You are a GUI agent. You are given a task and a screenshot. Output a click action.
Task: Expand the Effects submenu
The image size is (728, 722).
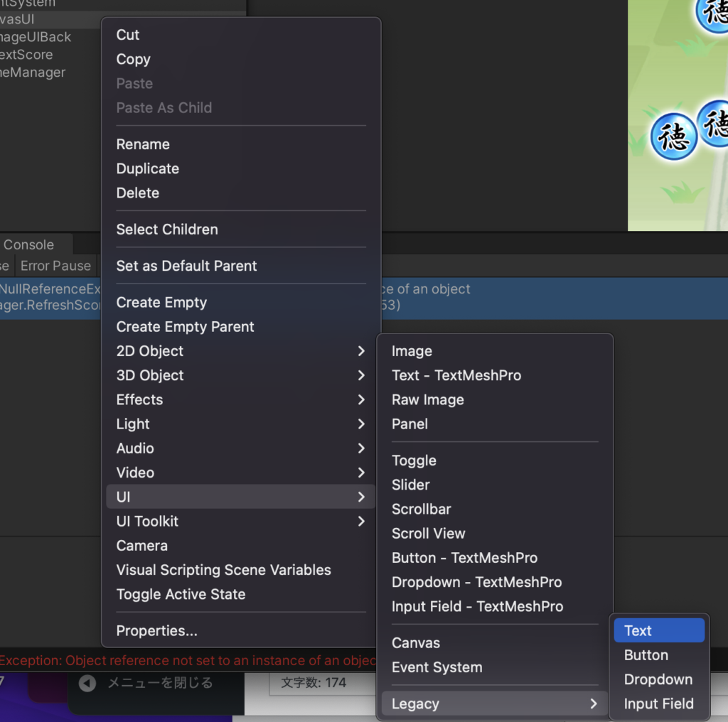[139, 399]
